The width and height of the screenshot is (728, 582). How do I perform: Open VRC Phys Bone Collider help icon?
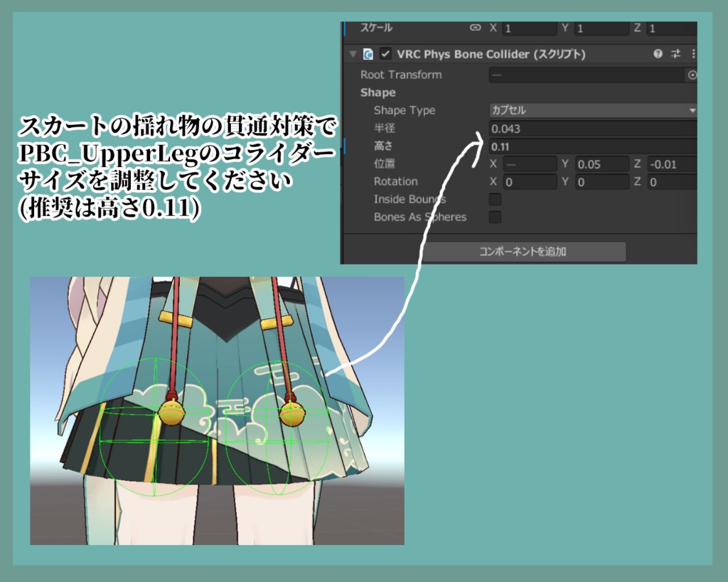point(658,54)
